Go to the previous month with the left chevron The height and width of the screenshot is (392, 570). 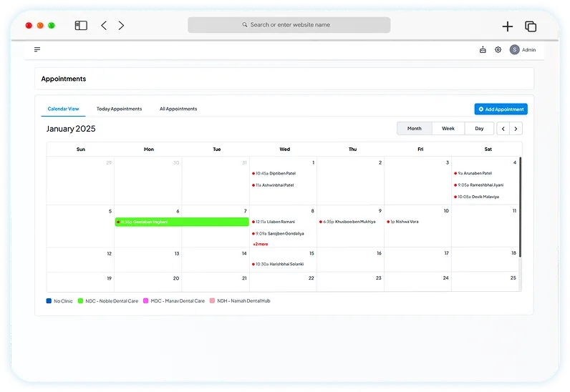point(503,129)
